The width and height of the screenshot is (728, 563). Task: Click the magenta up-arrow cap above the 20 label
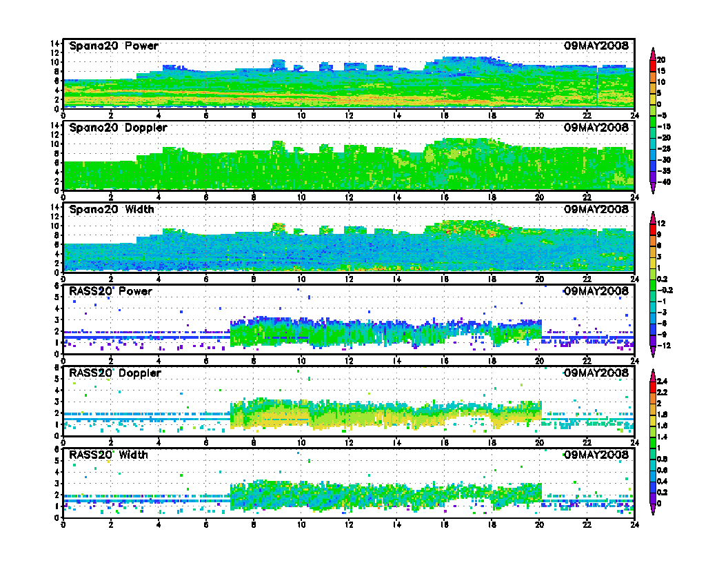(653, 53)
